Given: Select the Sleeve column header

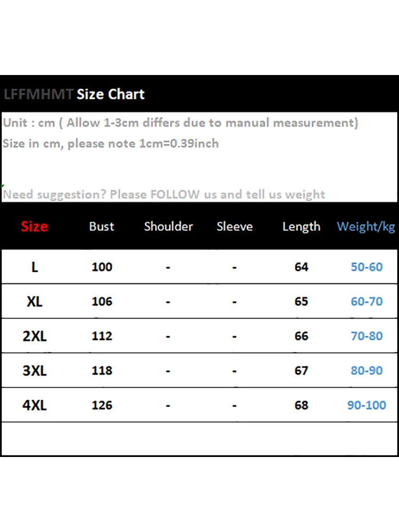Looking at the screenshot, I should (x=235, y=227).
